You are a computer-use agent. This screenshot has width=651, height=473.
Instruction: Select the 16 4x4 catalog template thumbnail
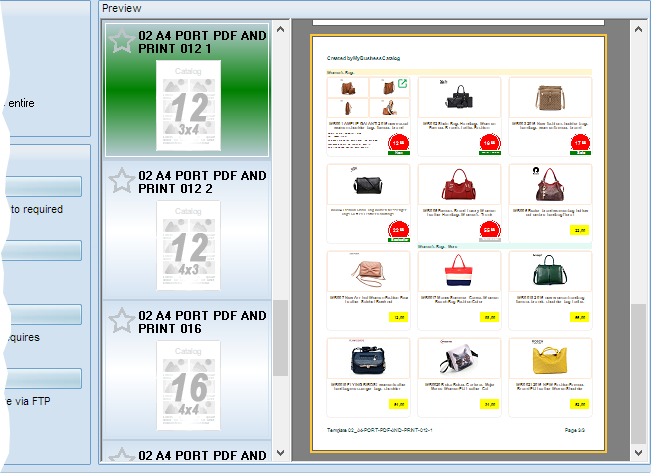[x=188, y=385]
